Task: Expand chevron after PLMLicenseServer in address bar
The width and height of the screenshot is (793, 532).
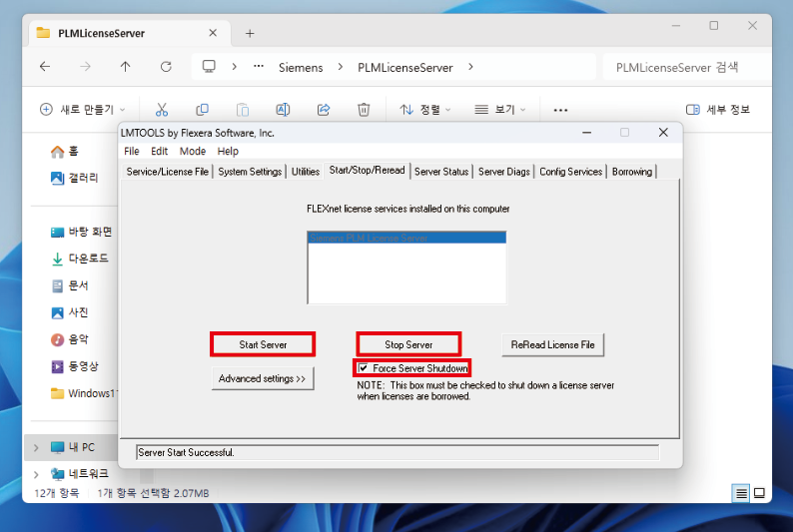Action: (x=470, y=67)
